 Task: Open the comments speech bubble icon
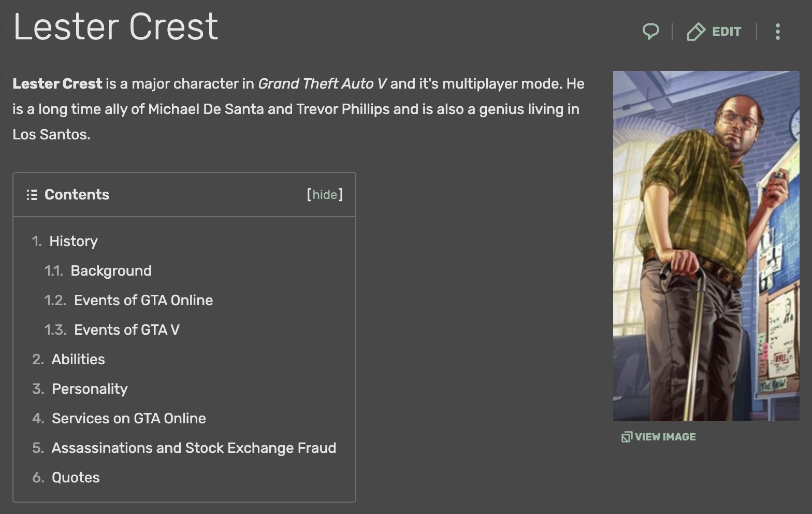coord(651,32)
